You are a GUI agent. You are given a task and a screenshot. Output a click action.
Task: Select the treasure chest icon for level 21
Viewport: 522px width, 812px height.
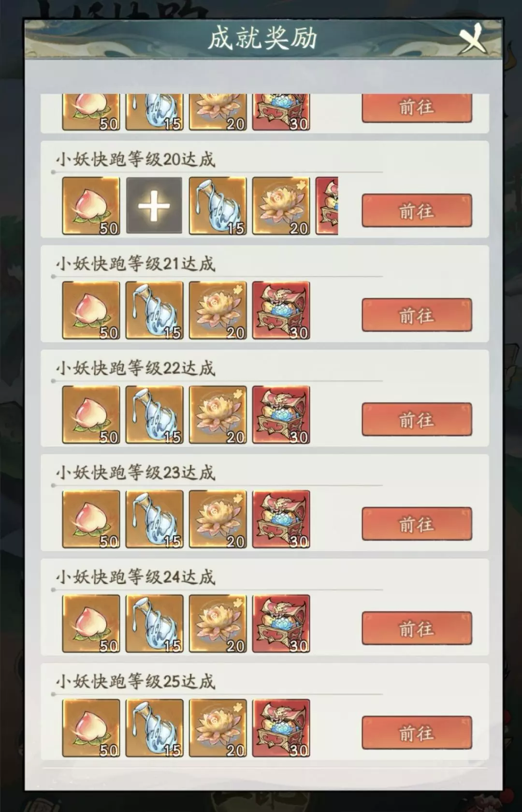point(281,310)
